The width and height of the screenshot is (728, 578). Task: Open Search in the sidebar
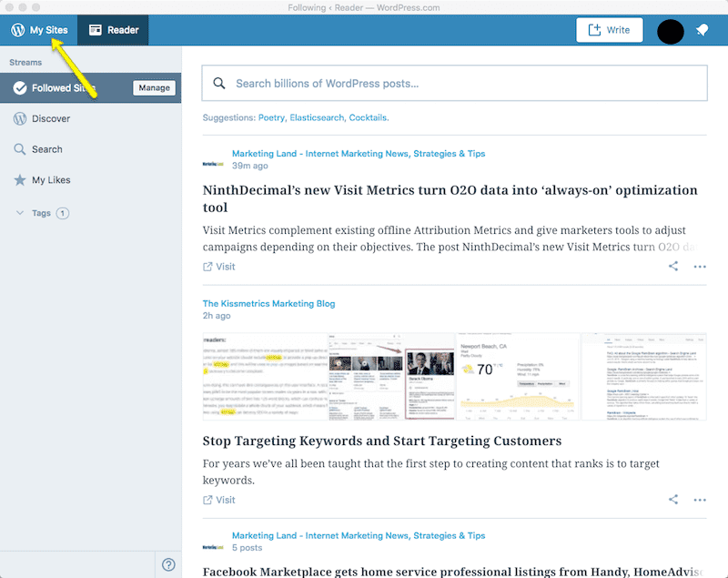[90, 149]
